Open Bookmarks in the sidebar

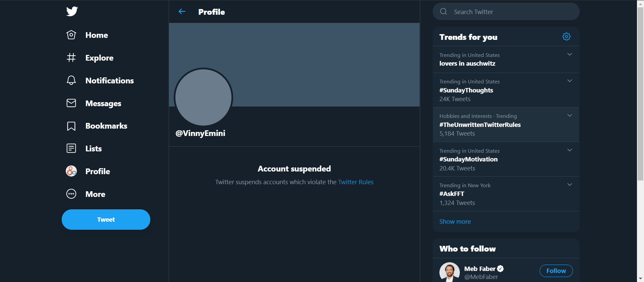[x=97, y=126]
